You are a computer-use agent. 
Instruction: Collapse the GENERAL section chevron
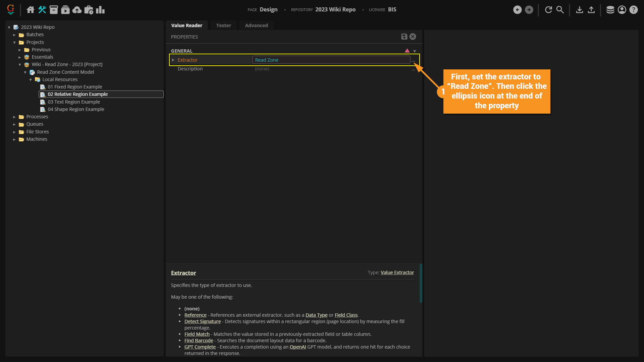point(415,51)
